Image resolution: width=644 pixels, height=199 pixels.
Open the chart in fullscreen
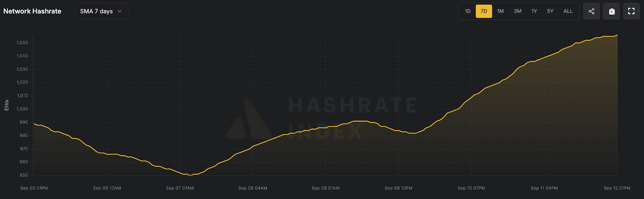(631, 11)
